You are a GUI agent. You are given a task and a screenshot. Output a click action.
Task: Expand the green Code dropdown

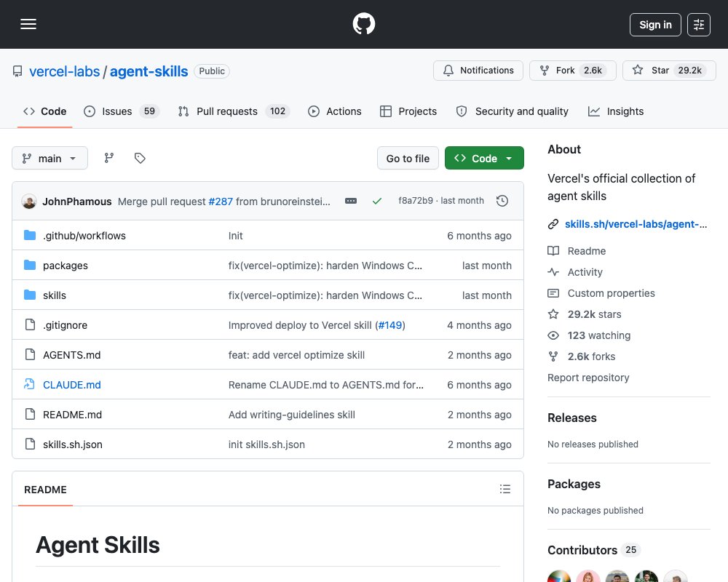pos(484,159)
